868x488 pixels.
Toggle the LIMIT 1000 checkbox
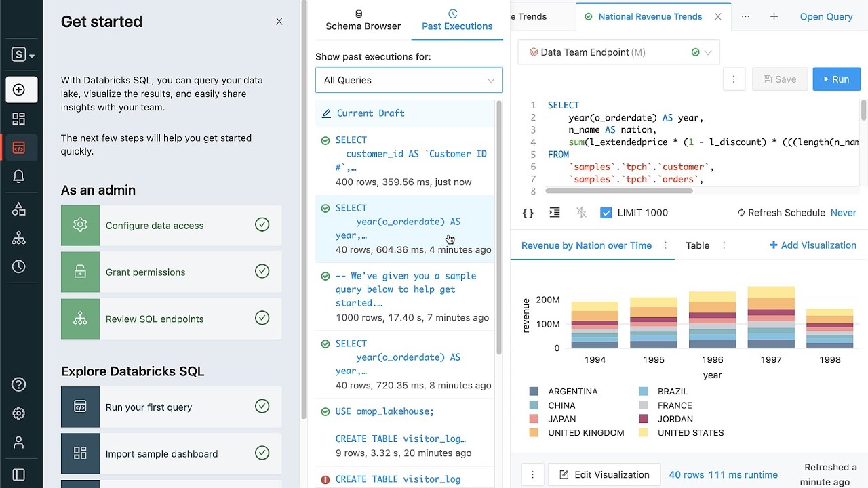pos(606,213)
